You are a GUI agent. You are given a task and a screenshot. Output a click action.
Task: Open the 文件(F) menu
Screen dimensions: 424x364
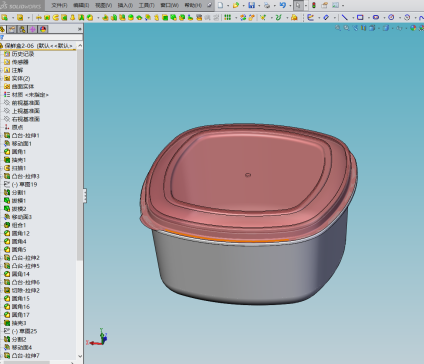[x=59, y=5]
